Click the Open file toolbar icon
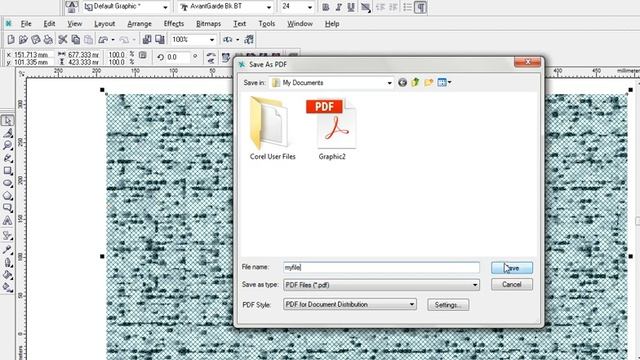 [23, 40]
